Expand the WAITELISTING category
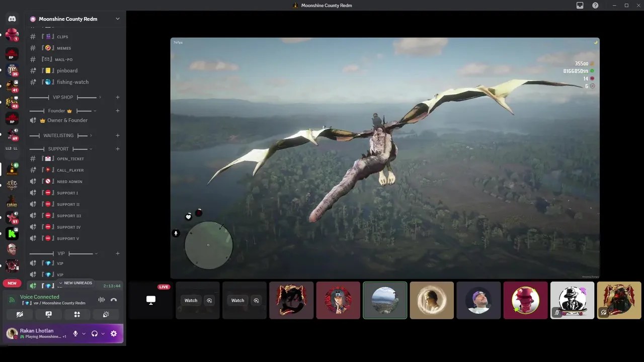The width and height of the screenshot is (644, 362). [x=60, y=135]
